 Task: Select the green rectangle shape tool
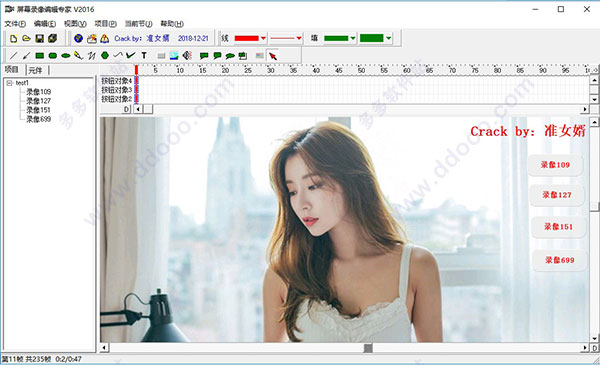point(39,56)
